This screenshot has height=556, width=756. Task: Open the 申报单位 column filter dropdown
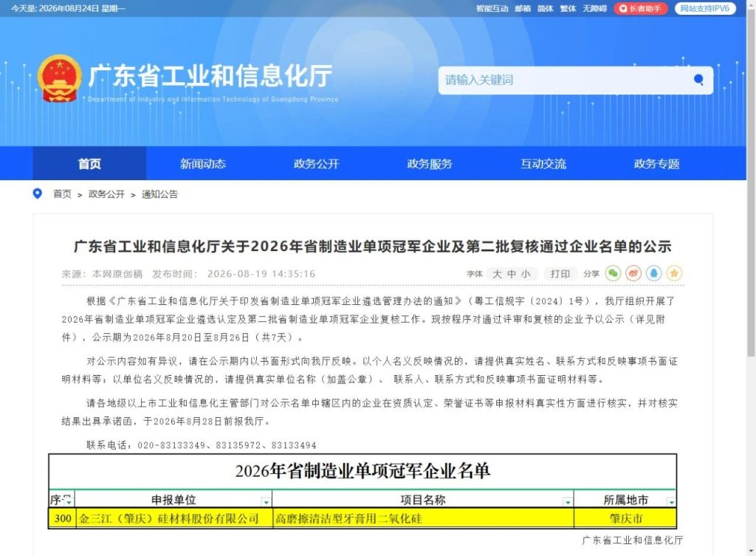point(266,501)
